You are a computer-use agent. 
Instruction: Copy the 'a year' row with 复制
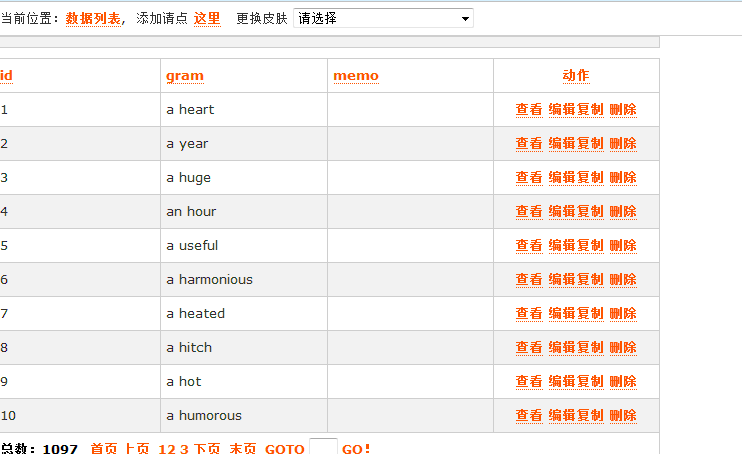coord(590,143)
